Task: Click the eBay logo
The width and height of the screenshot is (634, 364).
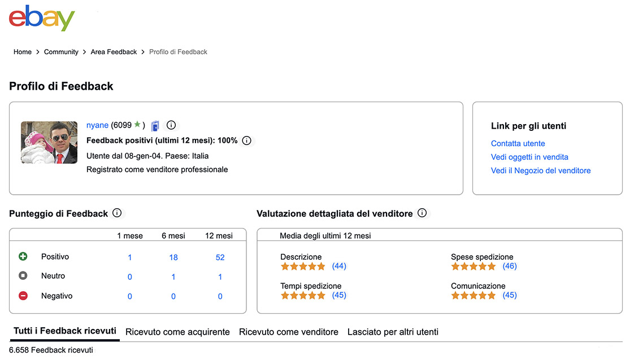Action: 42,17
